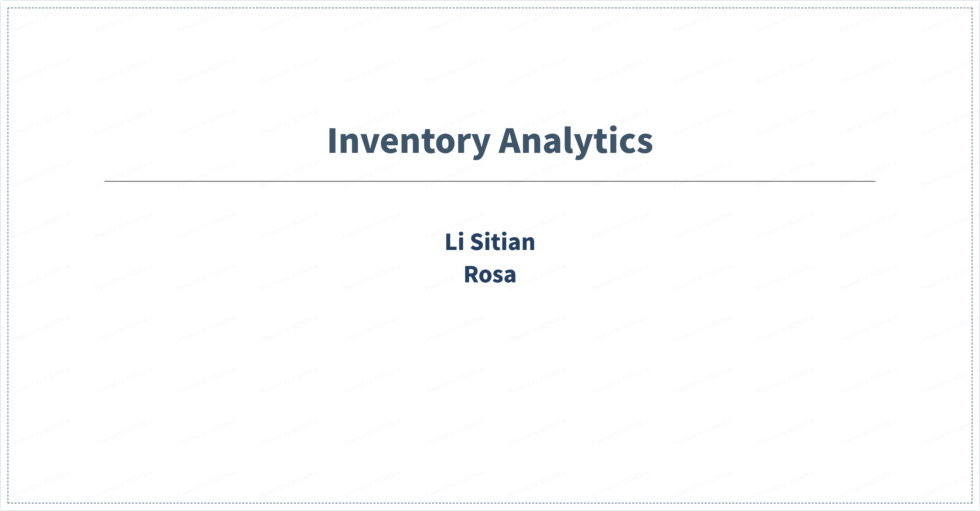Click the left end of the divider line
The height and width of the screenshot is (511, 980).
pyautogui.click(x=106, y=181)
